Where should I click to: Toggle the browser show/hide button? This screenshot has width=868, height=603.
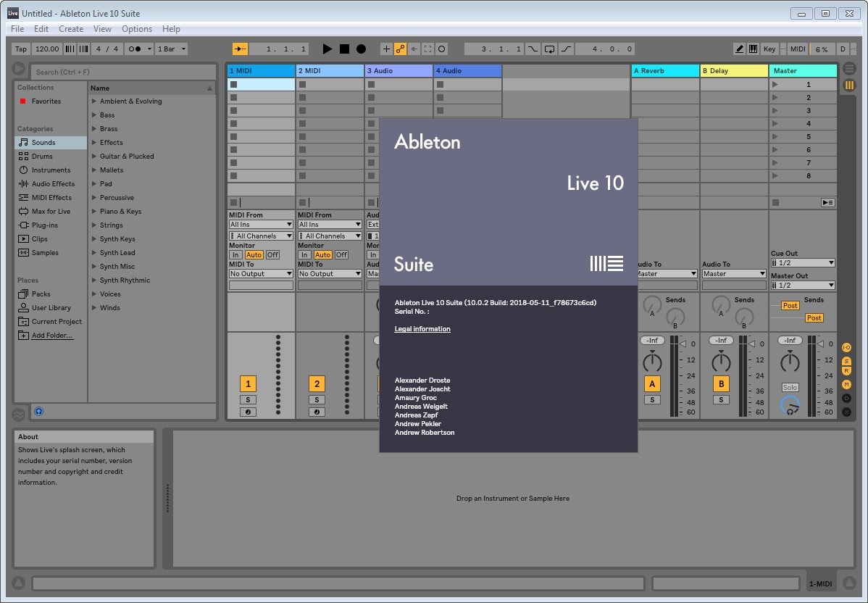(19, 69)
